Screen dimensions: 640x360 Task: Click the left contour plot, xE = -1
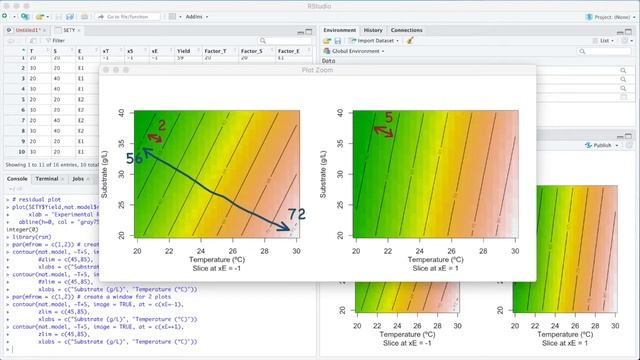click(217, 174)
